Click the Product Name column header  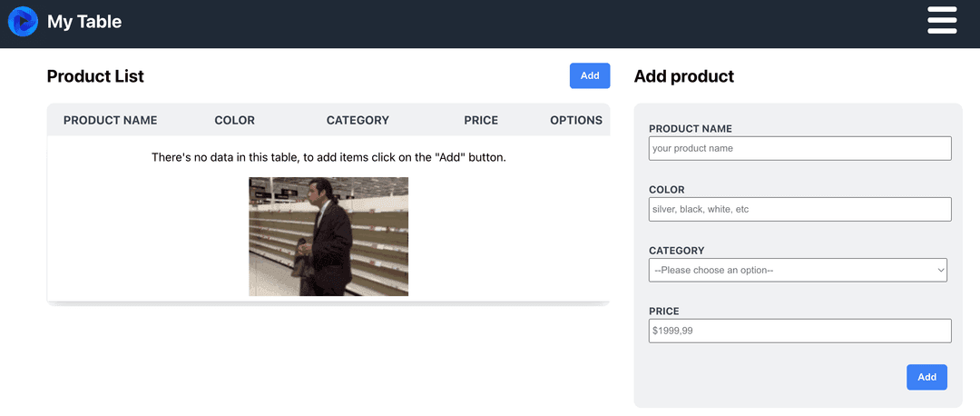111,120
